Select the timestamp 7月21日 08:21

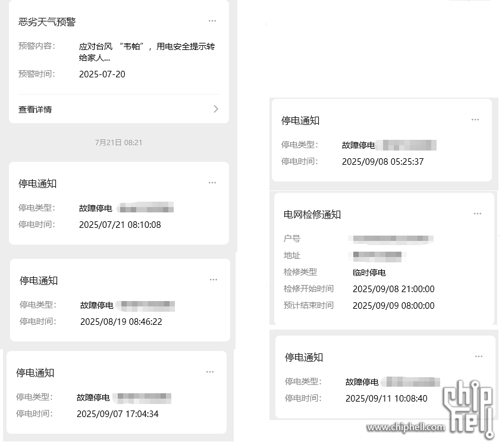[118, 143]
